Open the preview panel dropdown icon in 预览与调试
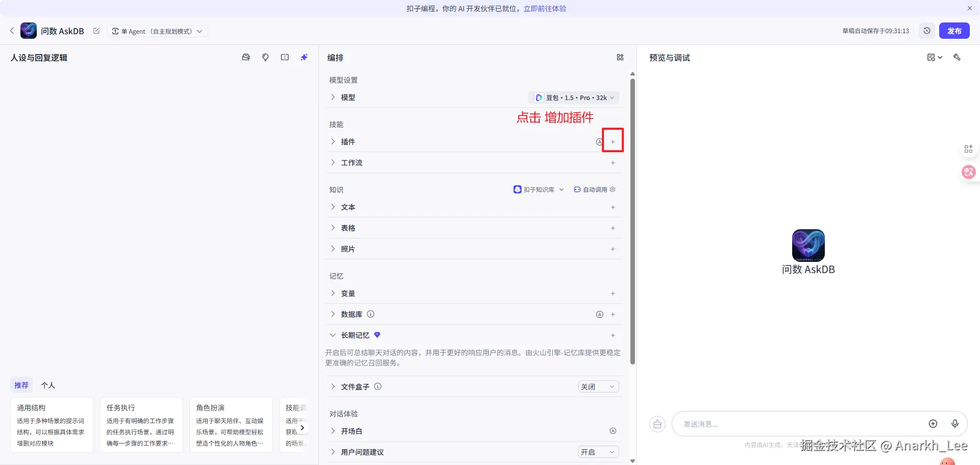980x465 pixels. 935,57
